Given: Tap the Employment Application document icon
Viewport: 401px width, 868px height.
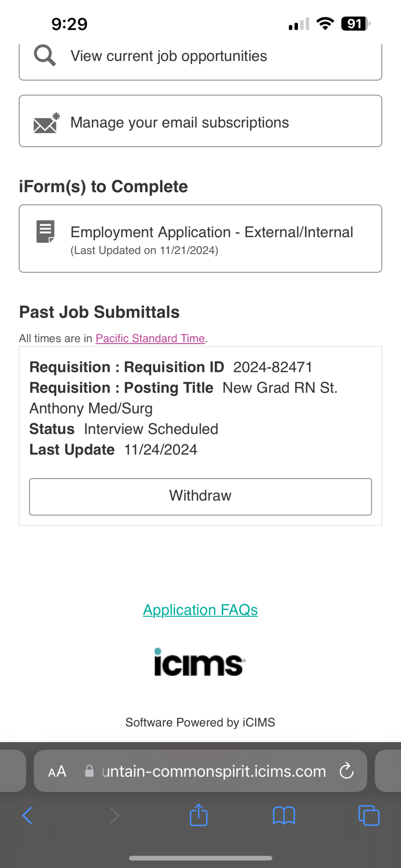Looking at the screenshot, I should pos(45,231).
